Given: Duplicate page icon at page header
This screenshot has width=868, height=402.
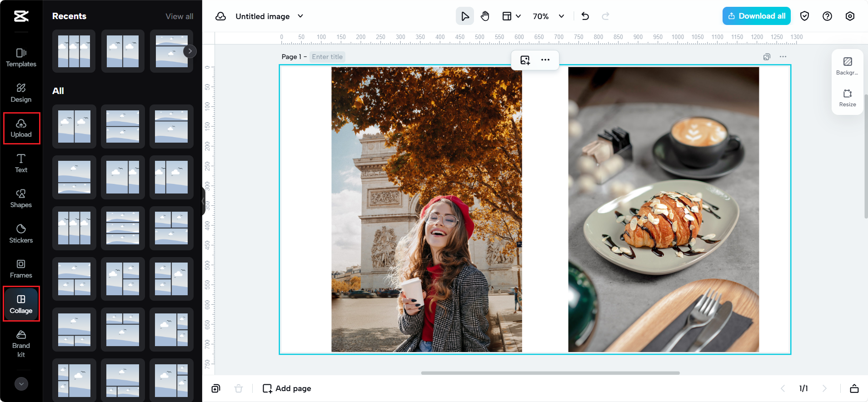Looking at the screenshot, I should [x=767, y=57].
